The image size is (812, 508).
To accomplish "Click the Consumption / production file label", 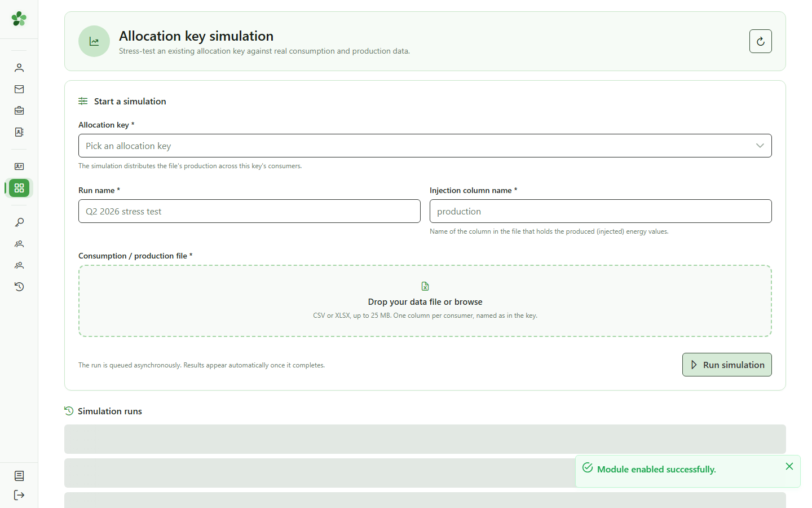I will pyautogui.click(x=135, y=256).
